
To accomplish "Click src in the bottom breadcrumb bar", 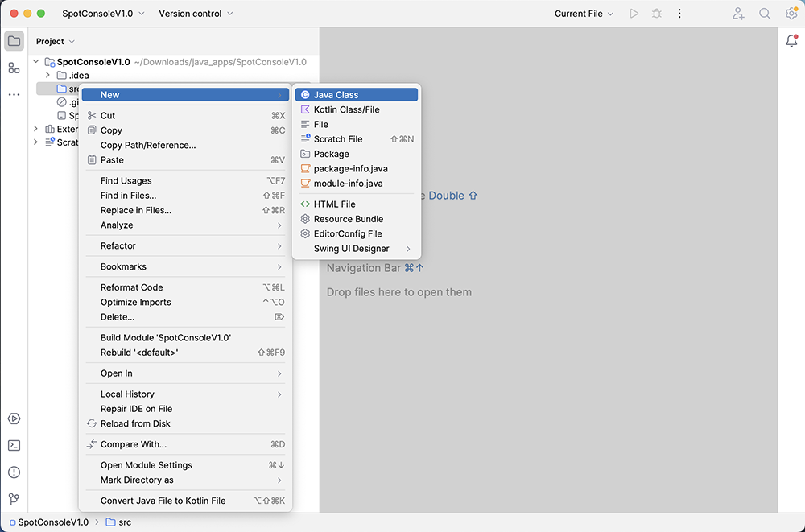I will (124, 522).
